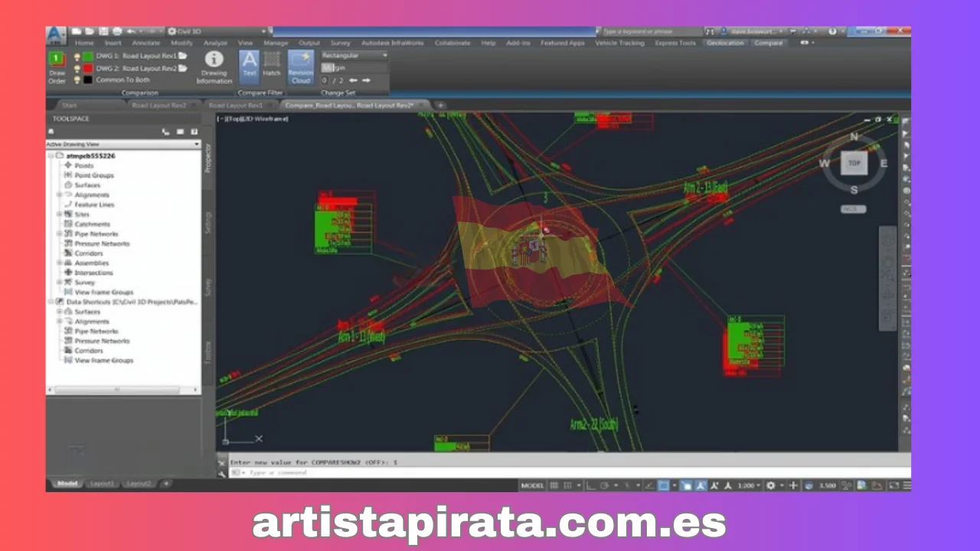Switch to the Analyze ribbon tab

click(215, 43)
